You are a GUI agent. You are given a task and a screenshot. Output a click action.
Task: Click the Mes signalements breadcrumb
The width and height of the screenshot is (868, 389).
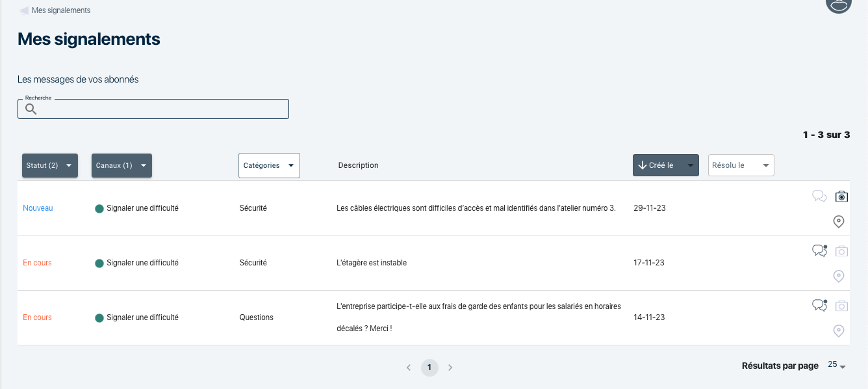(x=60, y=10)
